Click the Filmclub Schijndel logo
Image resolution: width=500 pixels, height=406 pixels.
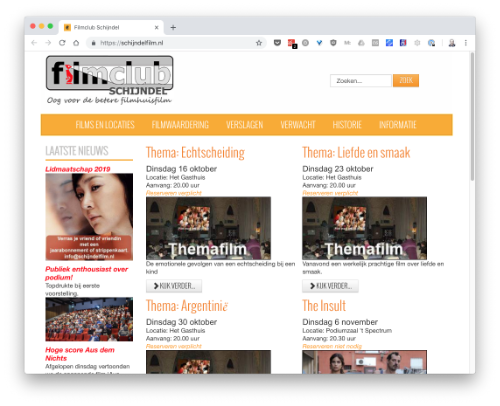point(109,80)
